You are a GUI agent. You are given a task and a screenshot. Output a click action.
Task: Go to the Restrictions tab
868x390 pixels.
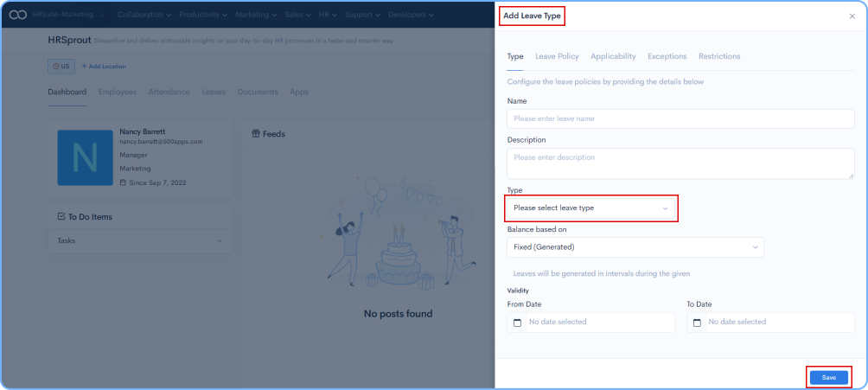click(x=719, y=56)
